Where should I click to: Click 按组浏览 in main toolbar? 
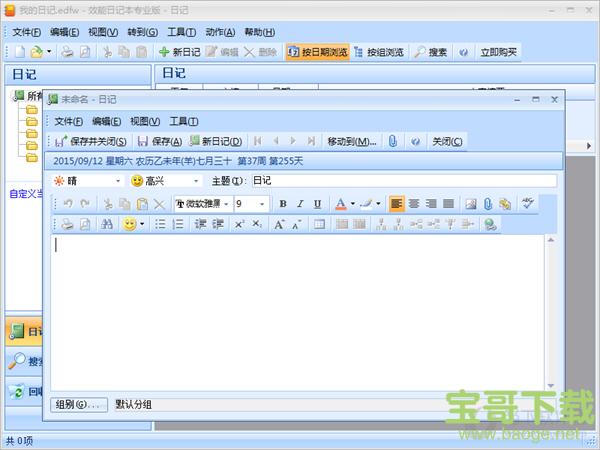click(379, 52)
